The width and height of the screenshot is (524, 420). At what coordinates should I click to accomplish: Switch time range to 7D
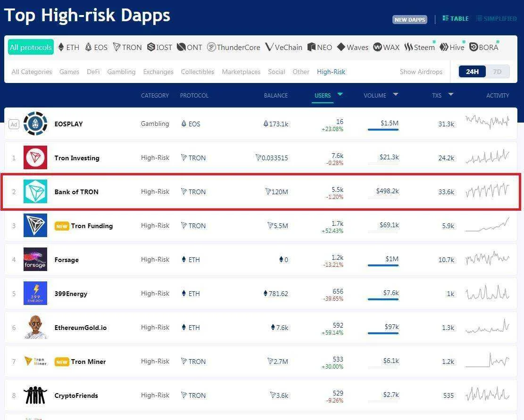497,72
